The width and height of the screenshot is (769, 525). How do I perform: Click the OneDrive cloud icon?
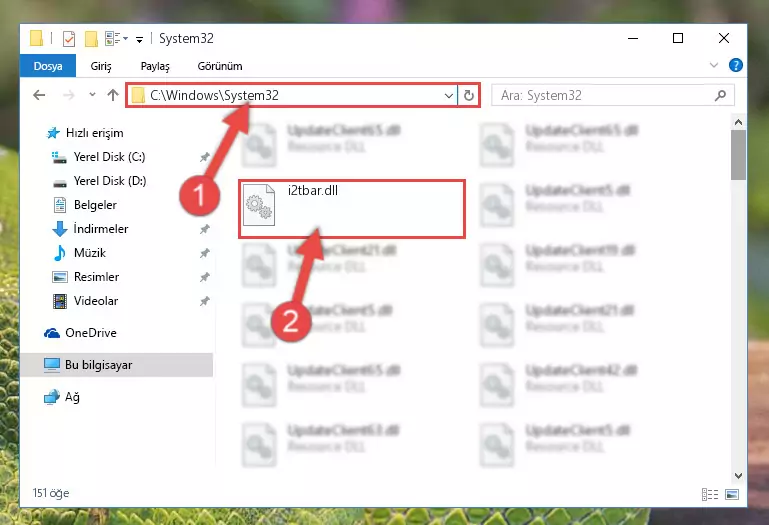coord(51,333)
